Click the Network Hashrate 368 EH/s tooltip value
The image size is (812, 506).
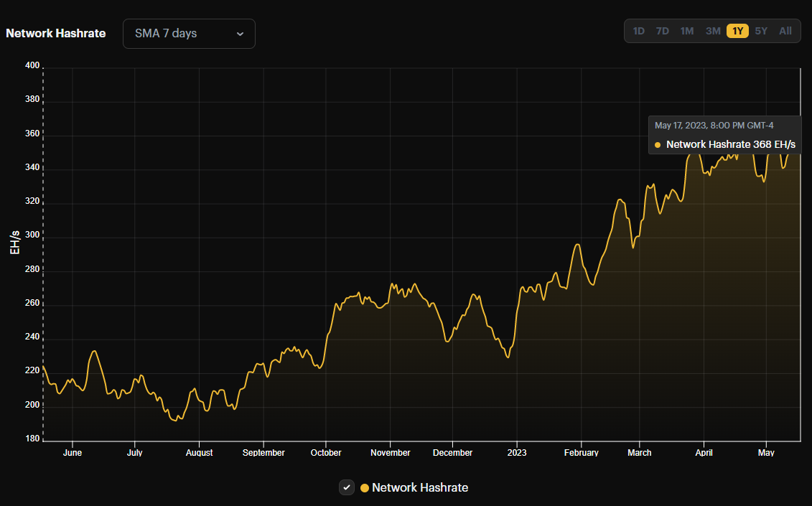(x=730, y=145)
